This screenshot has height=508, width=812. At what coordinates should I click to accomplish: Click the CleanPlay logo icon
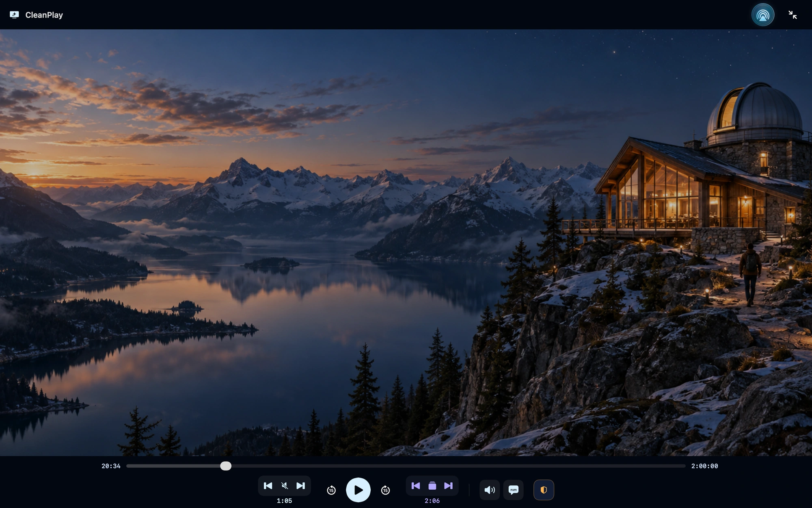click(x=14, y=15)
